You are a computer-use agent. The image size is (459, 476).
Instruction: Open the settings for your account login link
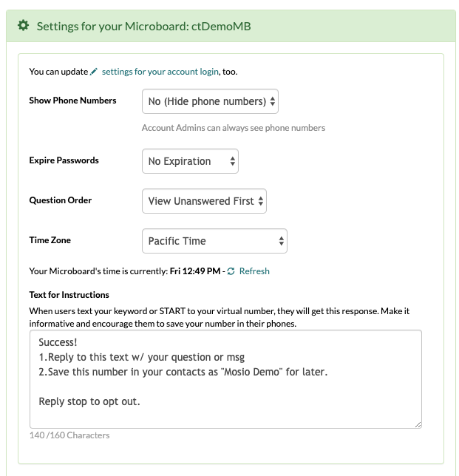(x=160, y=72)
